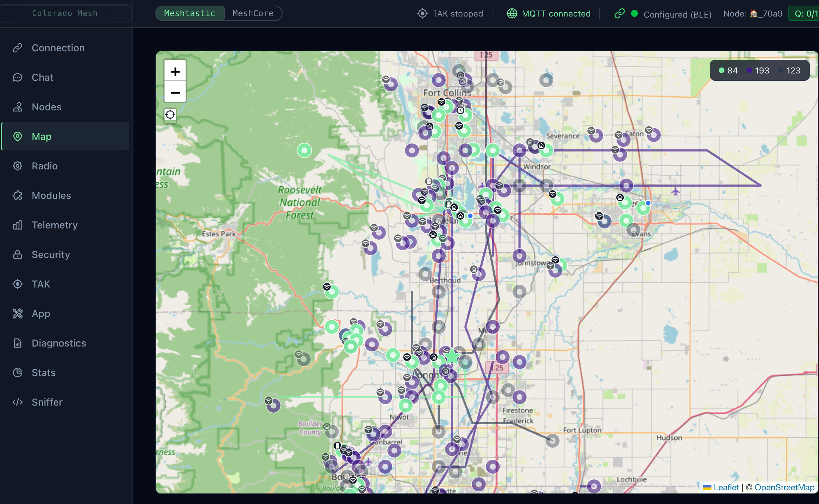Viewport: 819px width, 504px height.
Task: Click the MQTT globe icon
Action: coord(512,13)
